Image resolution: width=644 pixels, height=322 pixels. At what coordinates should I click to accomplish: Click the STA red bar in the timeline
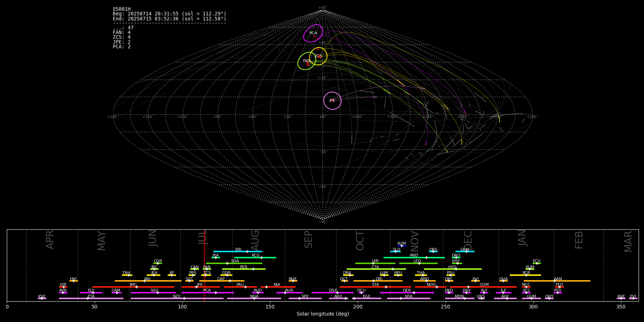pos(375,287)
